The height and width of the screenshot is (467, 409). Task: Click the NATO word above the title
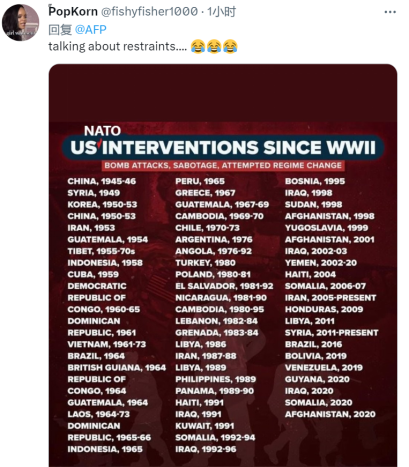click(x=102, y=131)
